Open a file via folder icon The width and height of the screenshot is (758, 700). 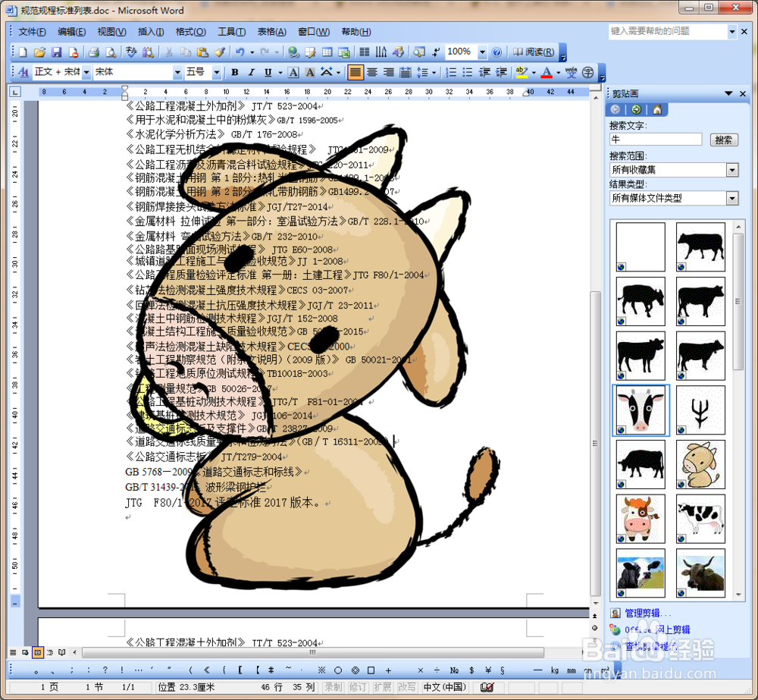tap(39, 52)
